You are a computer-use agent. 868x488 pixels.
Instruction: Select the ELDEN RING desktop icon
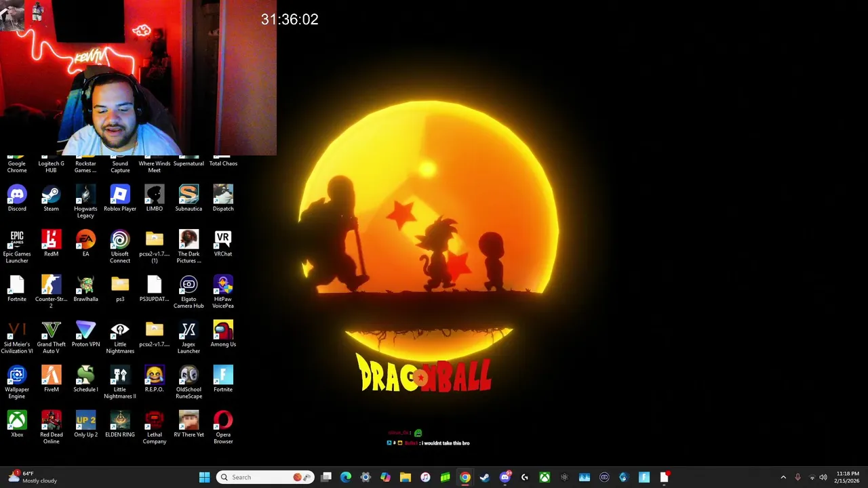[x=120, y=424]
